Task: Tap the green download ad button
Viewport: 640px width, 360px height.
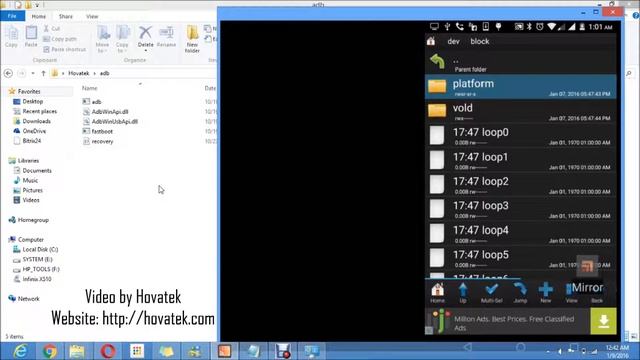Action: (x=603, y=321)
